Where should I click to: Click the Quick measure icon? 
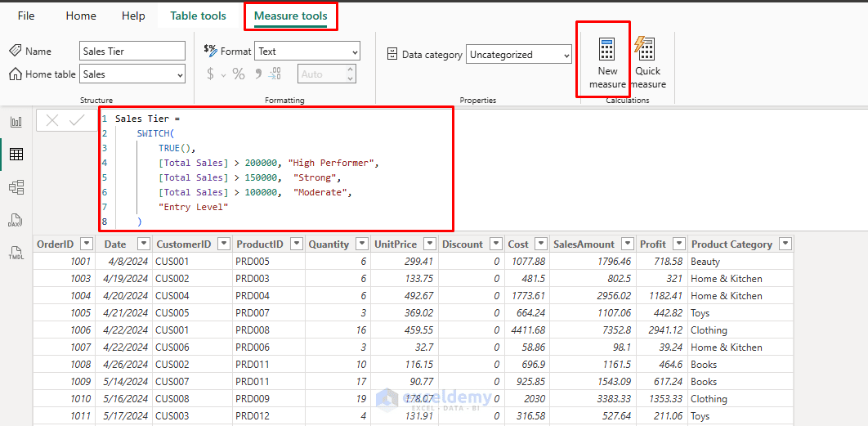pos(645,49)
